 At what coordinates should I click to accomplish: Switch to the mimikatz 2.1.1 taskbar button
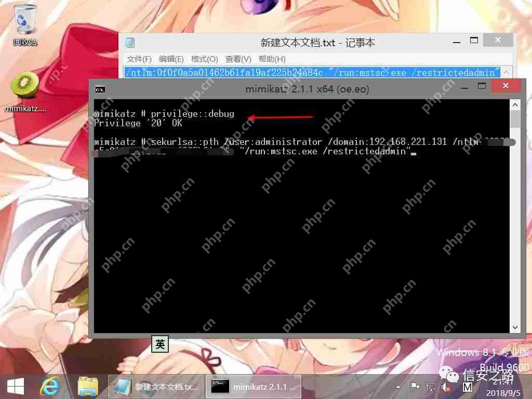pos(253,387)
